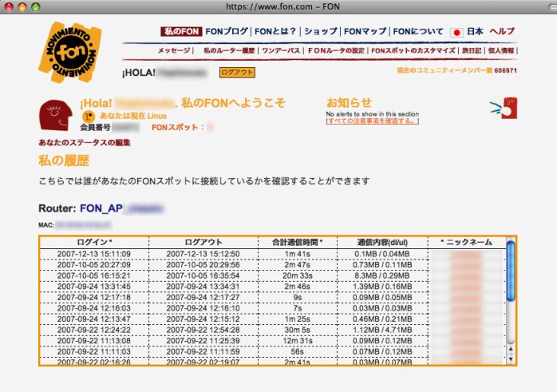This screenshot has height=392, width=557.
Task: Click the 個人情報 link
Action: coord(501,50)
